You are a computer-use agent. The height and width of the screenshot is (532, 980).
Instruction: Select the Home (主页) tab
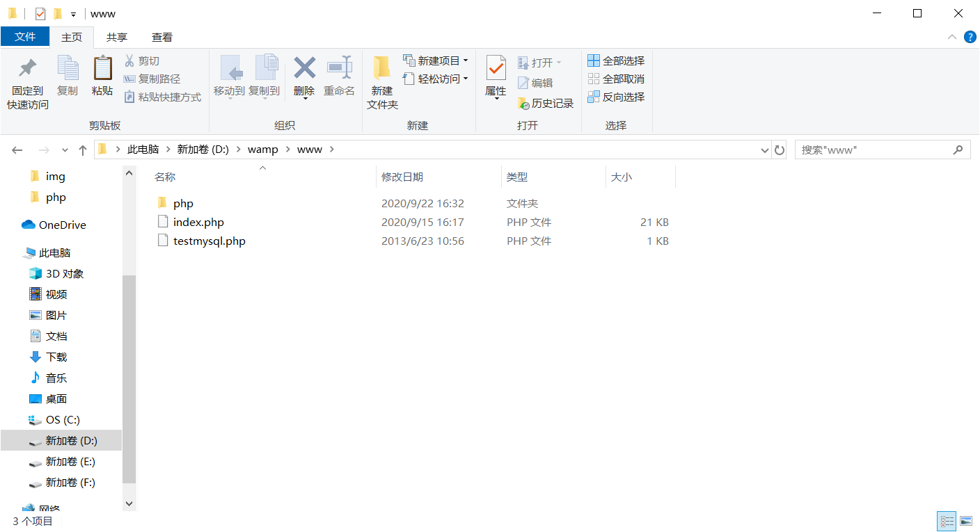[72, 38]
